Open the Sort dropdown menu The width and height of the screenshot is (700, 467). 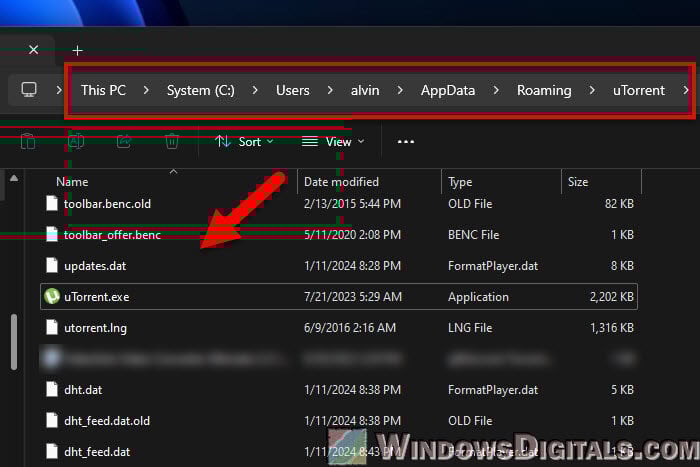tap(244, 142)
